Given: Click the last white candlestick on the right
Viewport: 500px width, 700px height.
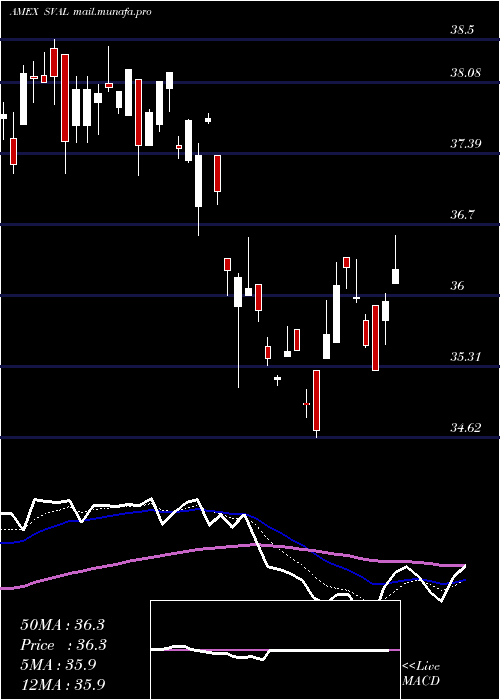Looking at the screenshot, I should pos(395,276).
